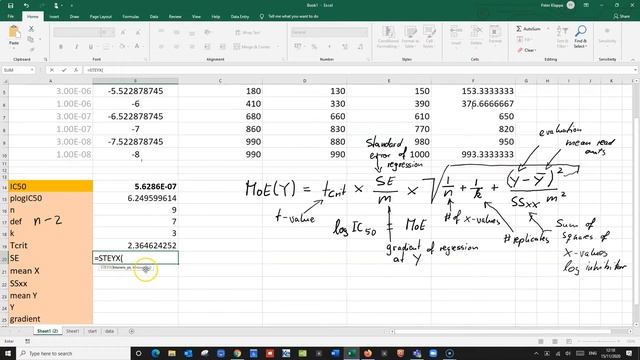Image resolution: width=640 pixels, height=360 pixels.
Task: Open the Data Entry ribbon tab
Action: click(240, 17)
